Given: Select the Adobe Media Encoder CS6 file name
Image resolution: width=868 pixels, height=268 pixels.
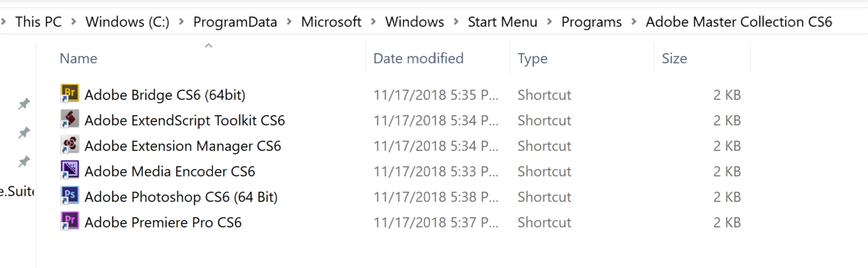Looking at the screenshot, I should [x=169, y=171].
